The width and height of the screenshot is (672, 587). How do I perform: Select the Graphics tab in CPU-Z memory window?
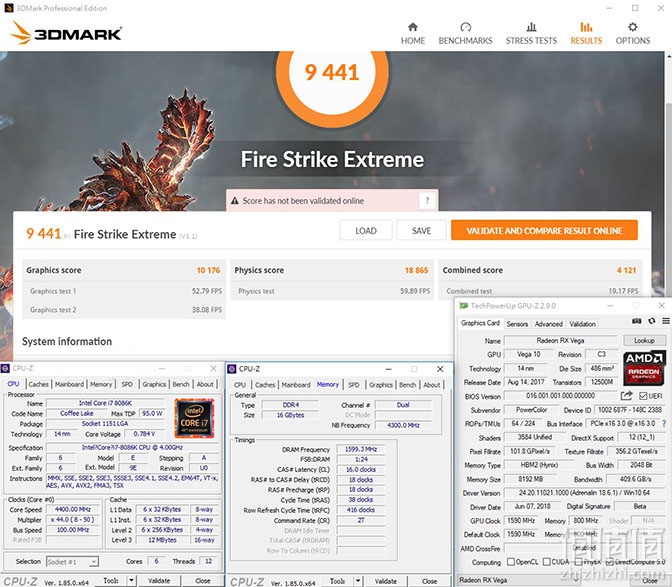pos(381,385)
